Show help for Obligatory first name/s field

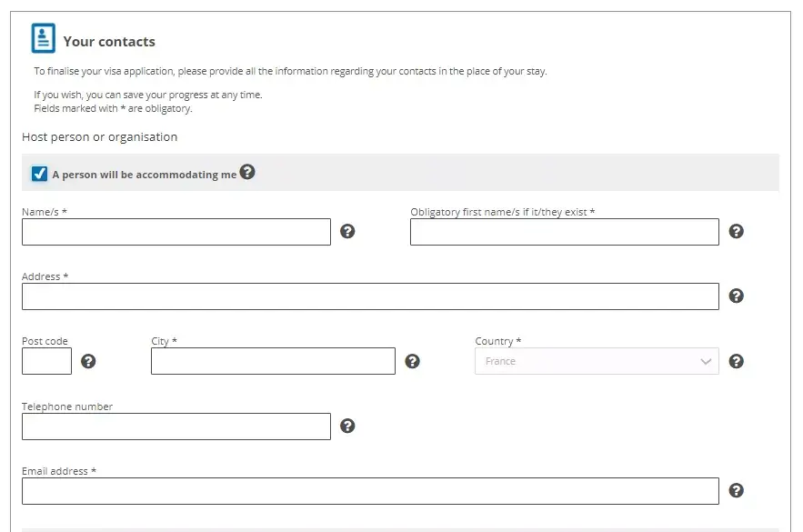click(737, 232)
